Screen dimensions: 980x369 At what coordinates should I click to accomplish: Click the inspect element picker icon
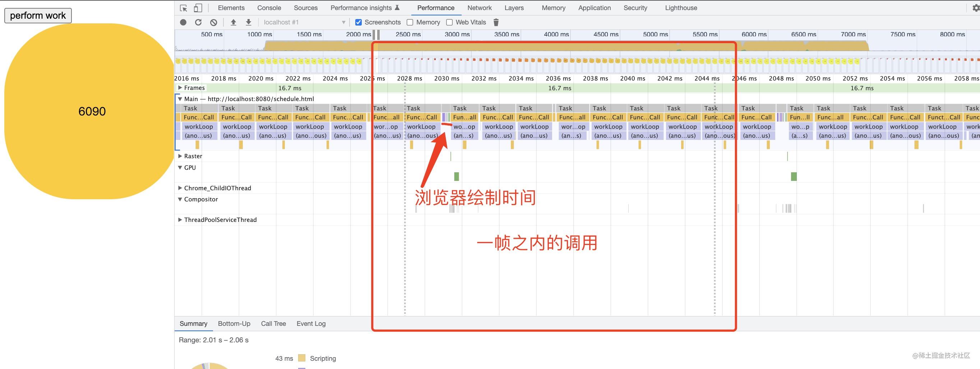pos(183,8)
